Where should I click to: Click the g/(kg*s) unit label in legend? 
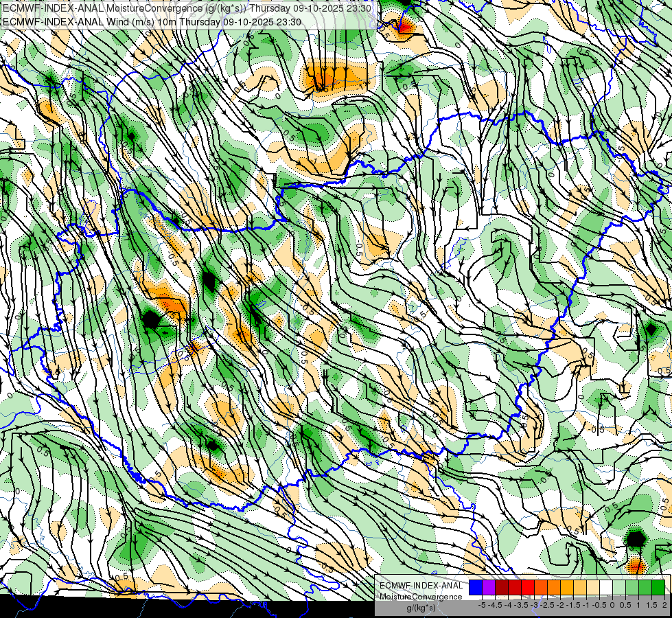coord(421,608)
